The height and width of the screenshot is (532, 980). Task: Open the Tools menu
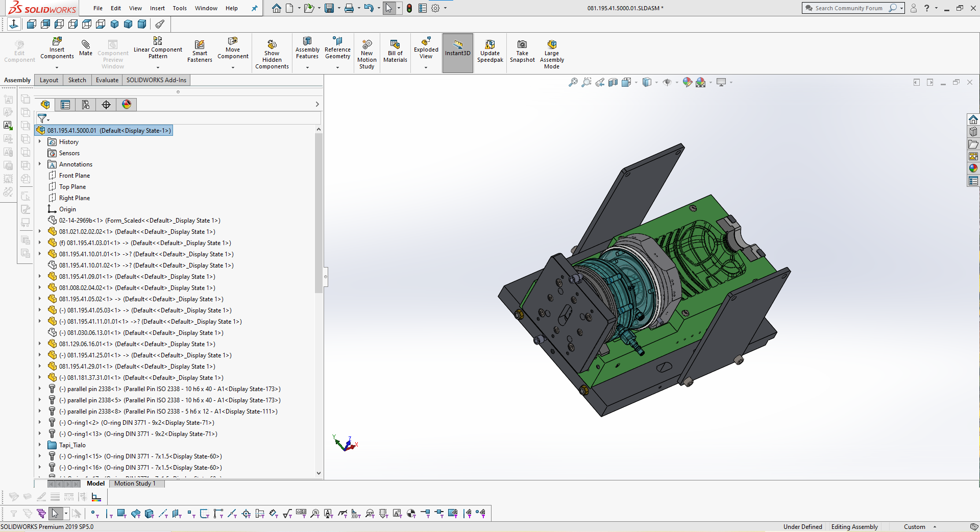tap(179, 8)
